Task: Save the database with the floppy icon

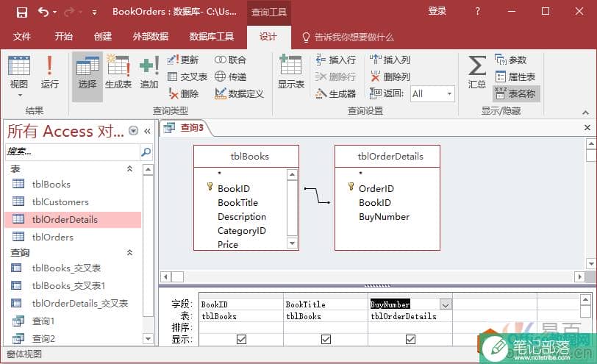Action: 22,13
